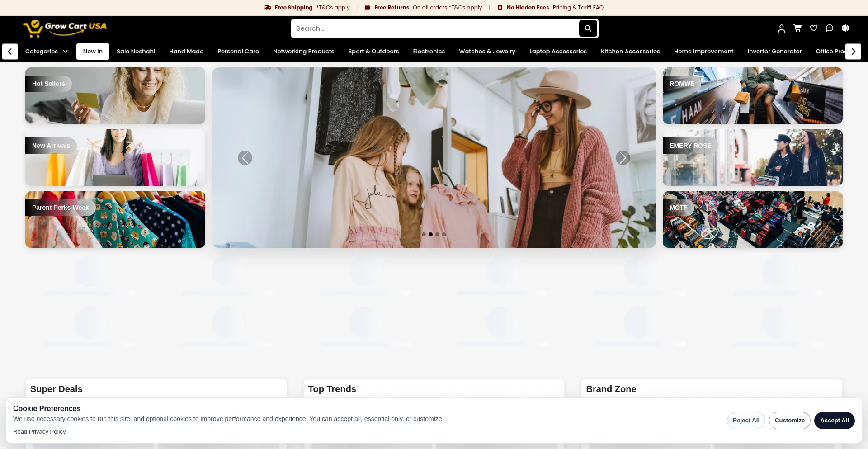The height and width of the screenshot is (449, 868).
Task: Click the globe language icon
Action: (845, 28)
